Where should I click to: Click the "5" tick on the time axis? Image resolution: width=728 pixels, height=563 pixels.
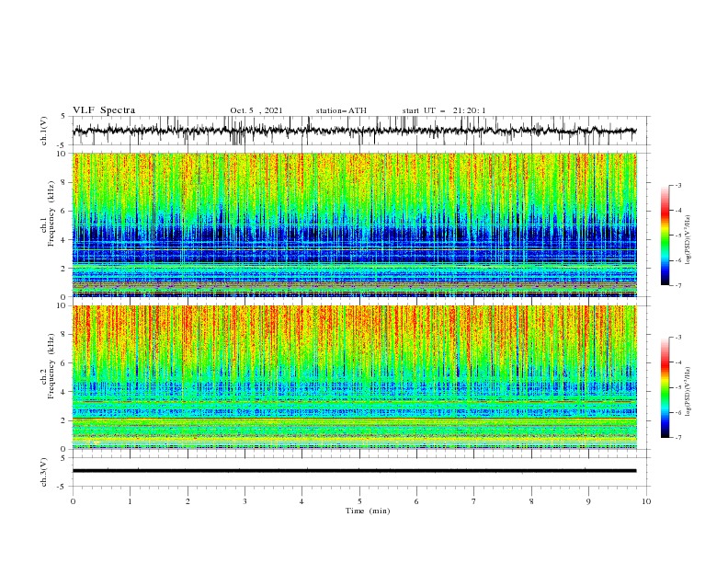(359, 501)
